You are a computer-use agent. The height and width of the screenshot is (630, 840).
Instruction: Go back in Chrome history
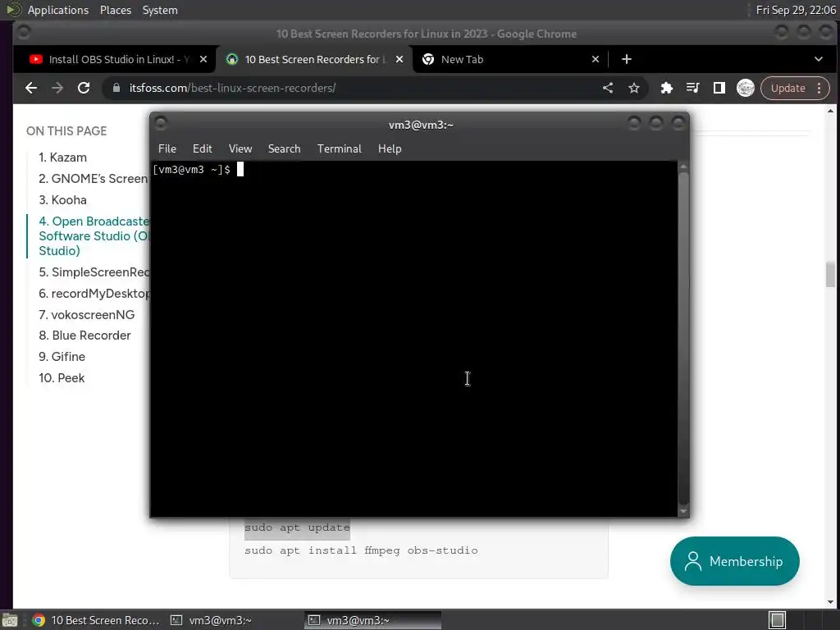[x=31, y=88]
